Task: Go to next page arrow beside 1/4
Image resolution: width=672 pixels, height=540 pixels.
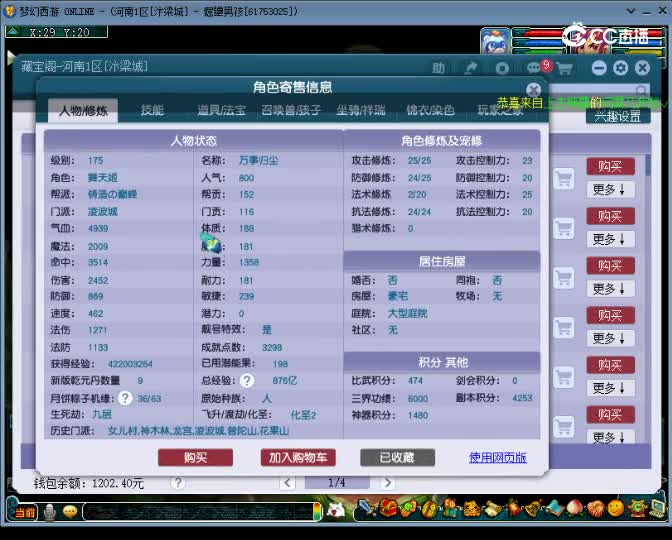Action: (x=387, y=483)
